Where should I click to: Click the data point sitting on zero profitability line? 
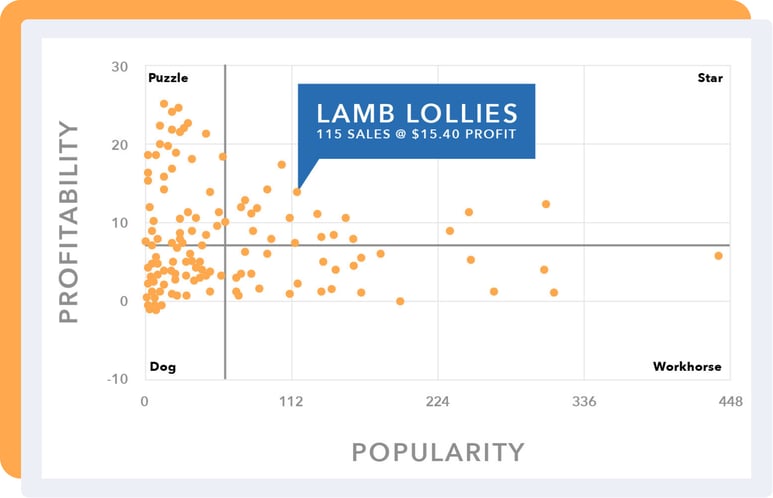(x=400, y=301)
